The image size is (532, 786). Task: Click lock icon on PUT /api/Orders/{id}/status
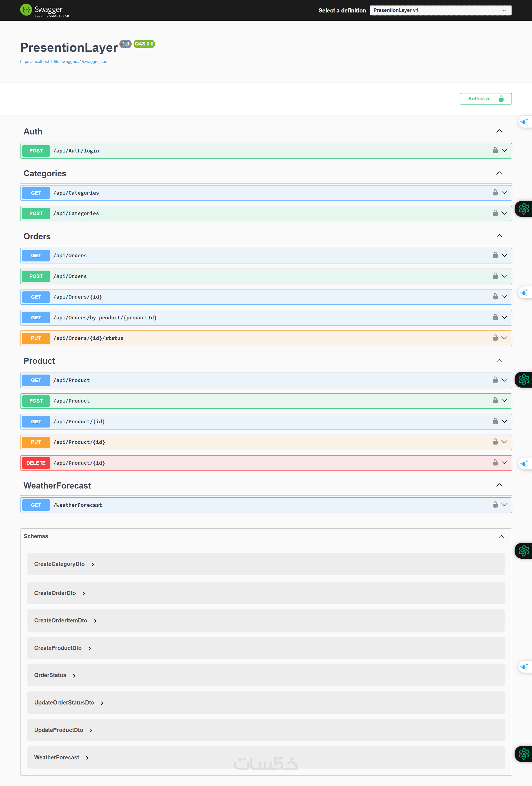point(495,338)
